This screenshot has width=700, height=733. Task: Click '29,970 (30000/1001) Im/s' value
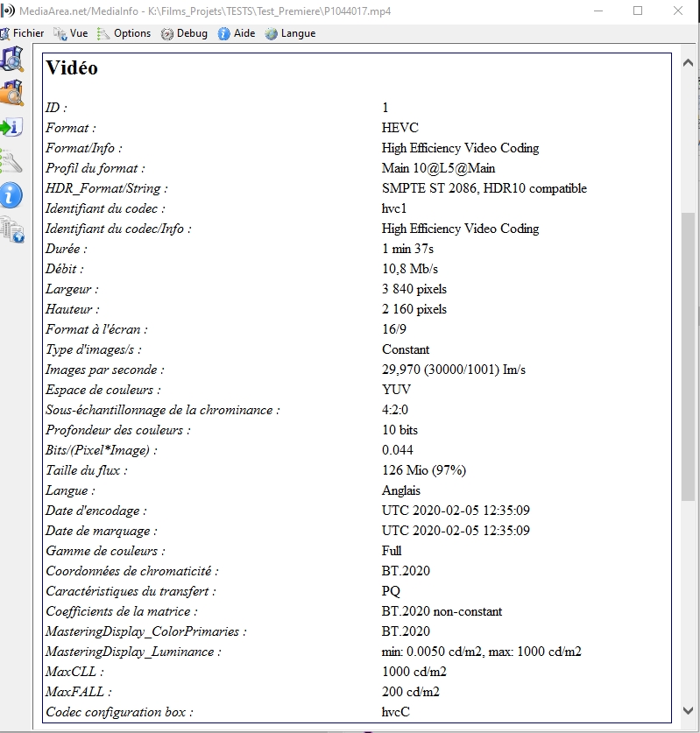[454, 370]
